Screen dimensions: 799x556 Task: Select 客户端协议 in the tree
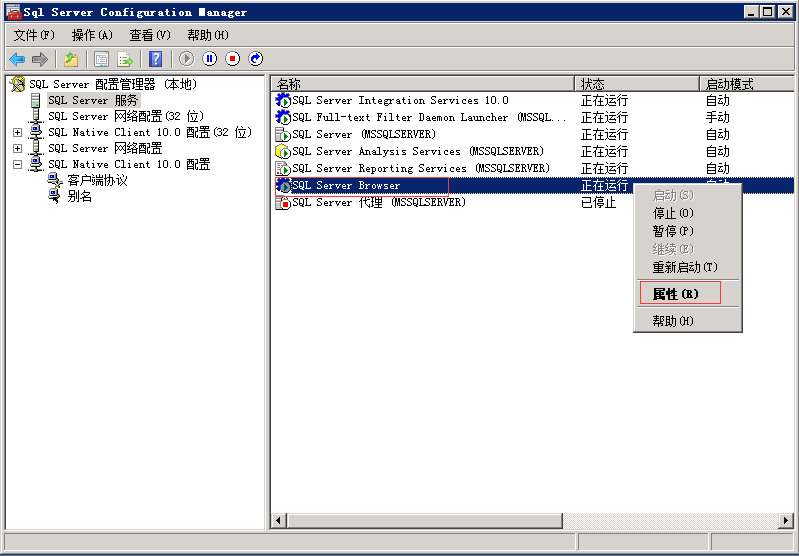(x=97, y=180)
